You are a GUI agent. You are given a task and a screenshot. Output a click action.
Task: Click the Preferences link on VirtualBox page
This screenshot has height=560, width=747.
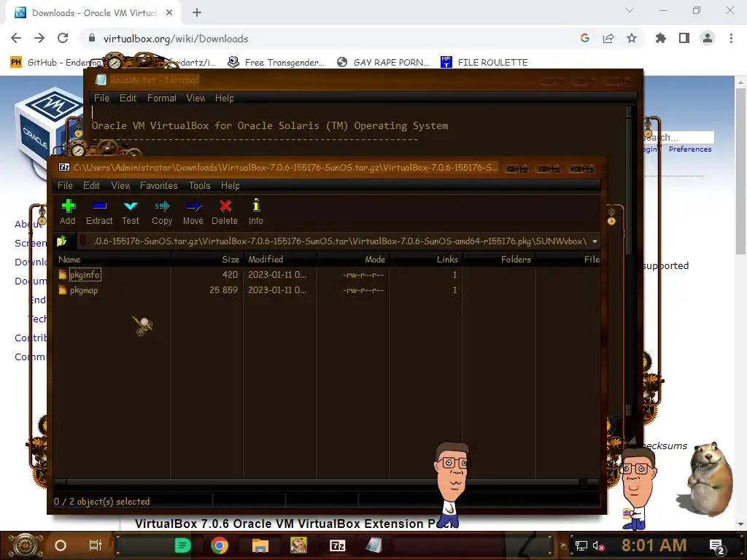pos(690,149)
